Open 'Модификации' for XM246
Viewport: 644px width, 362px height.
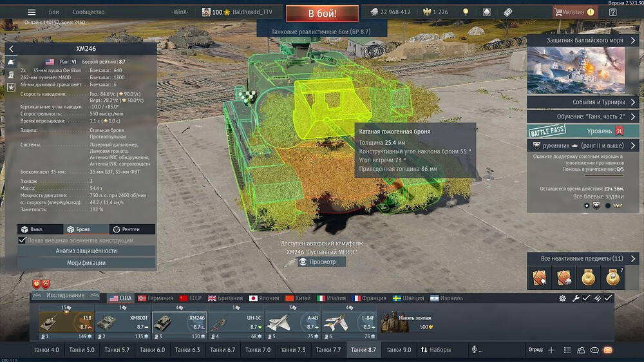tap(86, 263)
